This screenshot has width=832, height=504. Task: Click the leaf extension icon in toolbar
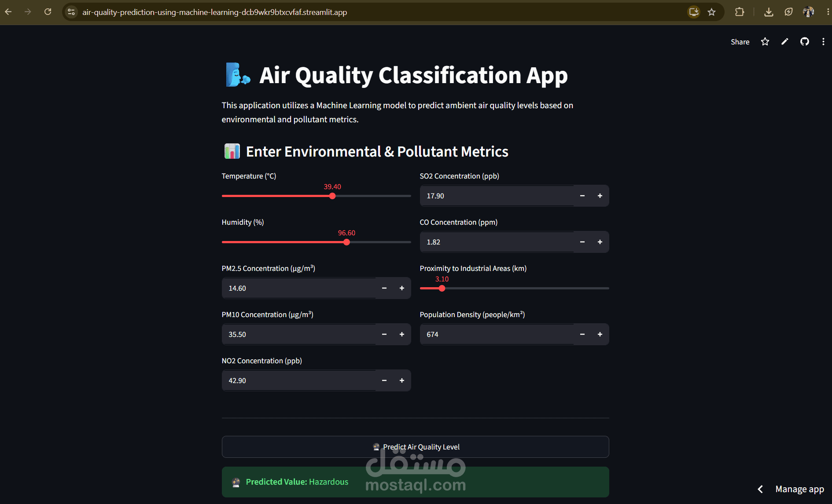click(x=788, y=12)
